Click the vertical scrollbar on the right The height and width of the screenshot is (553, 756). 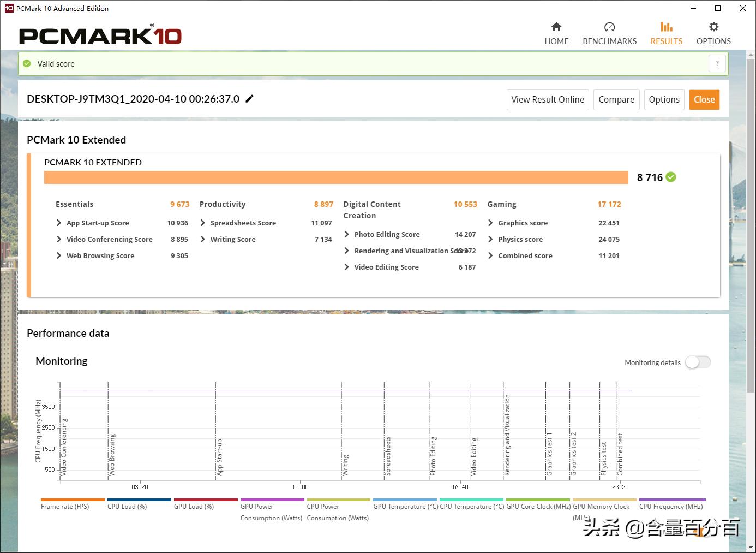[x=751, y=218]
